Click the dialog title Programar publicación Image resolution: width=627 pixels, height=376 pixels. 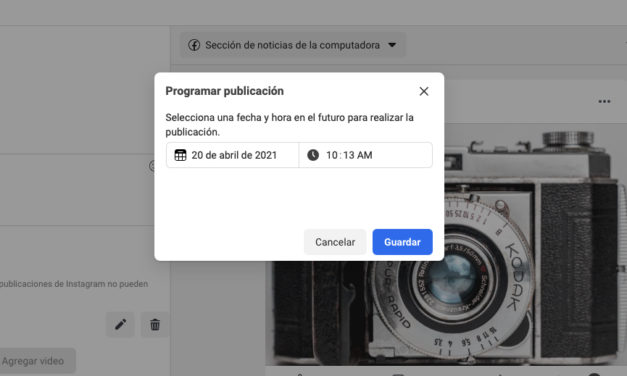coord(224,91)
